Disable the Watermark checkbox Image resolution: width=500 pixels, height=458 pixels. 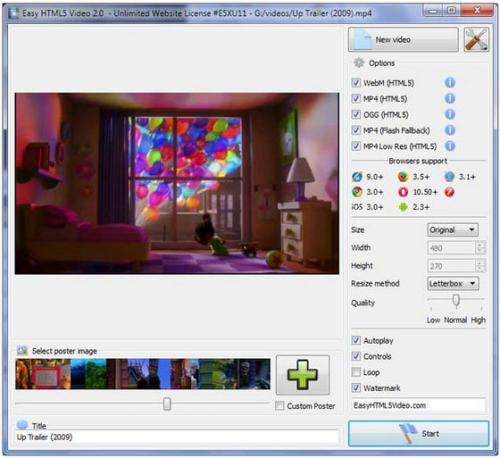[x=356, y=388]
